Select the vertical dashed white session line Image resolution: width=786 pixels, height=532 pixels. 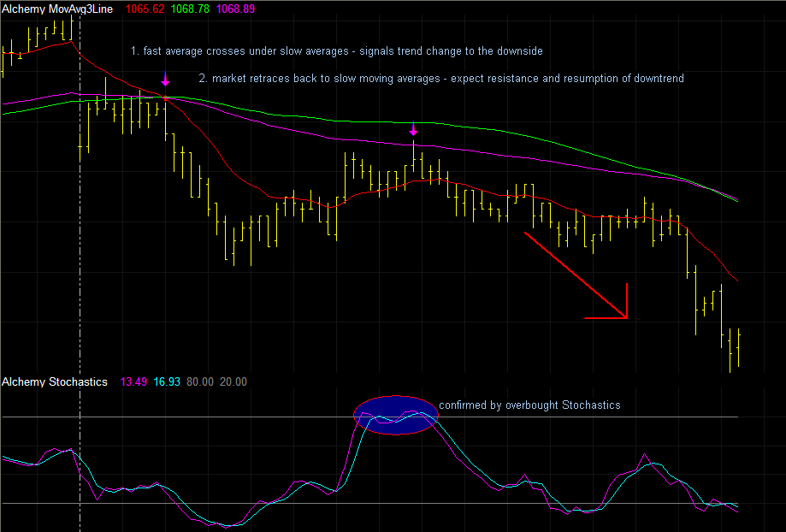point(80,257)
